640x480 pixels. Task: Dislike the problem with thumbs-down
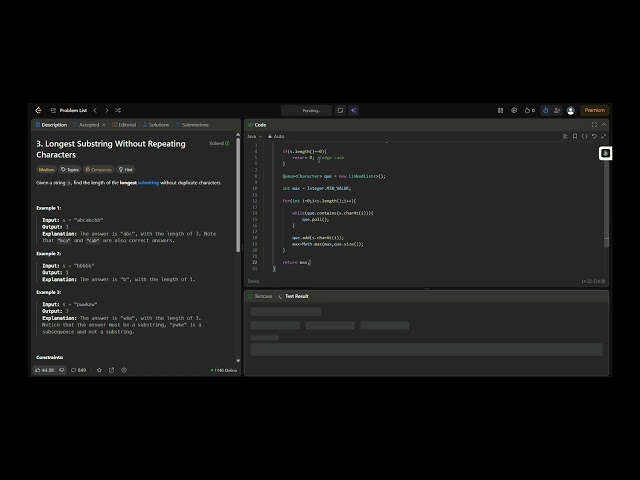[x=62, y=370]
